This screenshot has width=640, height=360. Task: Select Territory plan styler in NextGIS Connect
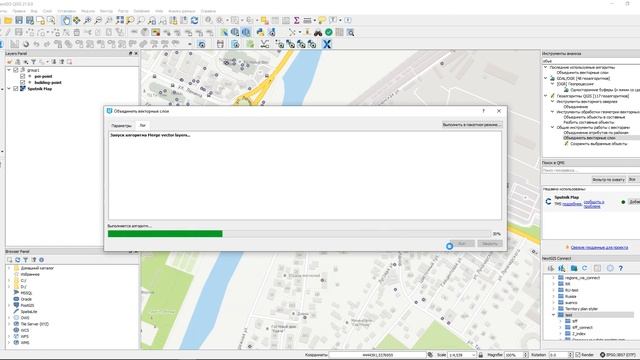(581, 309)
